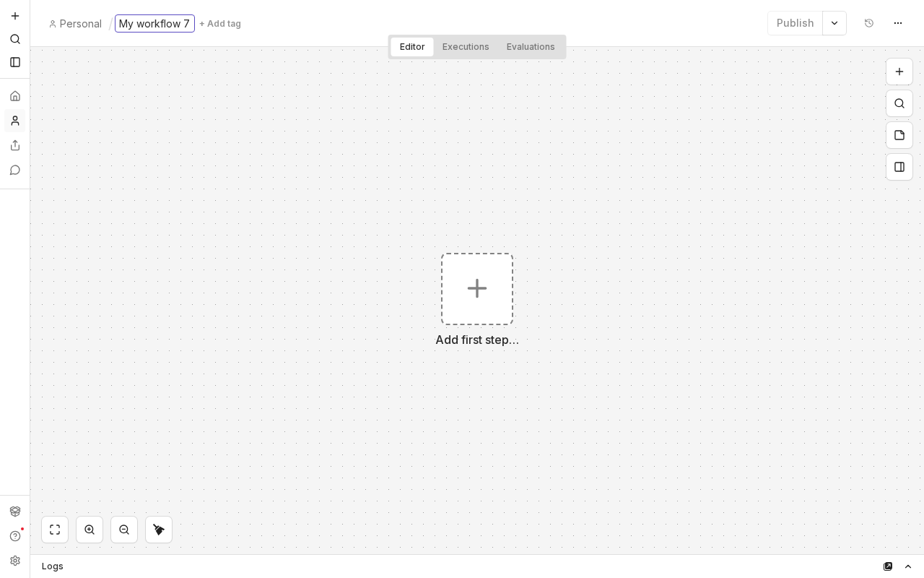Switch to the Executions tab

click(466, 47)
